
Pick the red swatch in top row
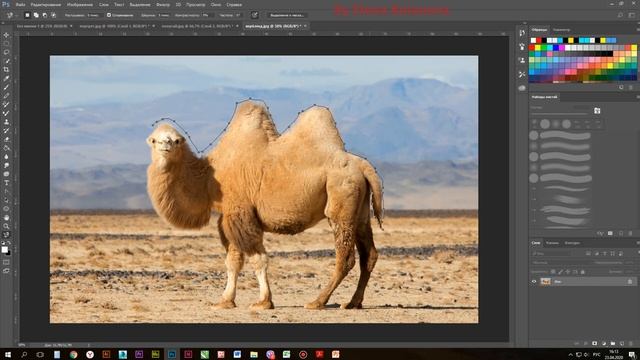[539, 40]
